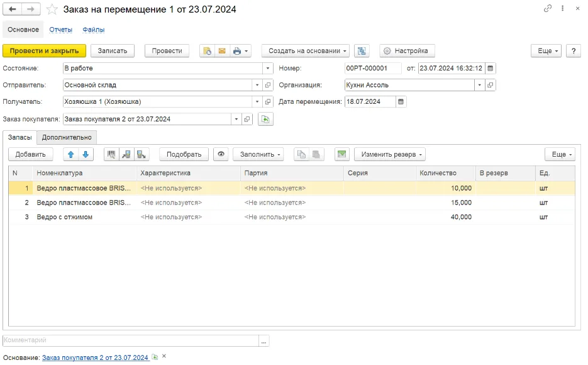Add document to favorites with star icon

tap(52, 9)
